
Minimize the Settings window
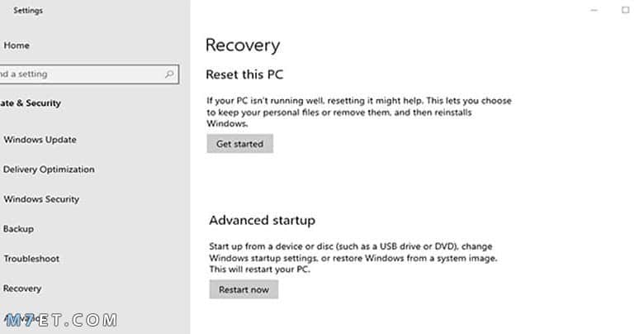coord(594,10)
